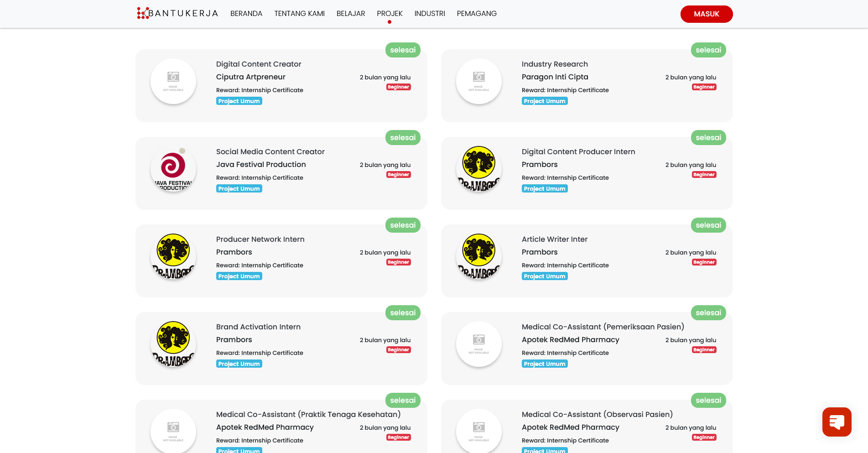
Task: Click Java Festival Production logo
Action: pyautogui.click(x=173, y=169)
